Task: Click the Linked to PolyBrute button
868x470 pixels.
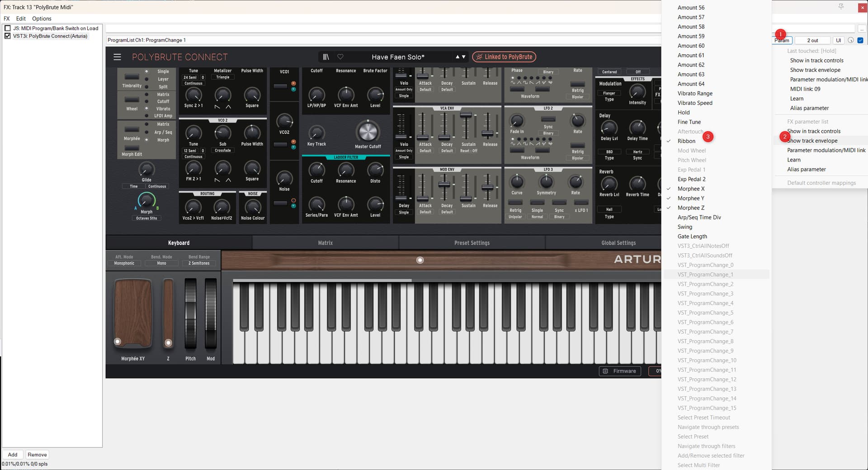Action: pyautogui.click(x=504, y=57)
